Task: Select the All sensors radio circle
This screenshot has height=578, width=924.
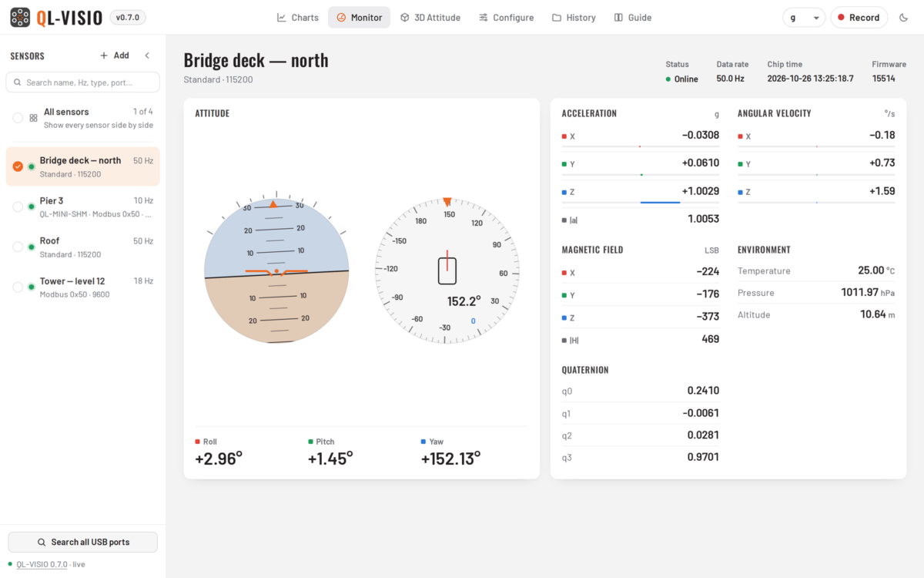Action: 18,118
